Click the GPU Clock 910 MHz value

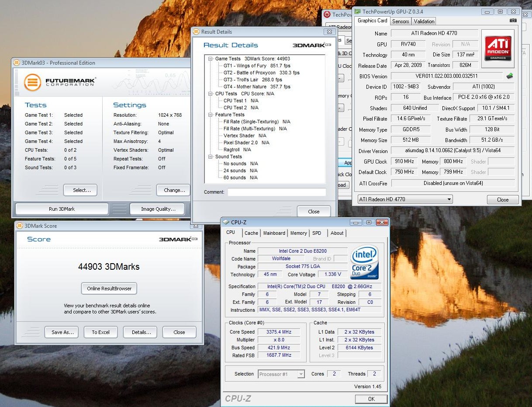click(x=405, y=161)
